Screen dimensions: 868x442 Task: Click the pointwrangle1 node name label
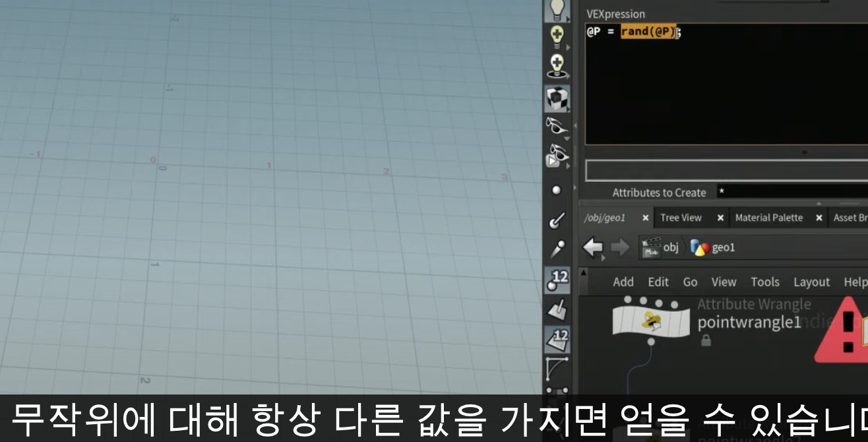tap(749, 323)
